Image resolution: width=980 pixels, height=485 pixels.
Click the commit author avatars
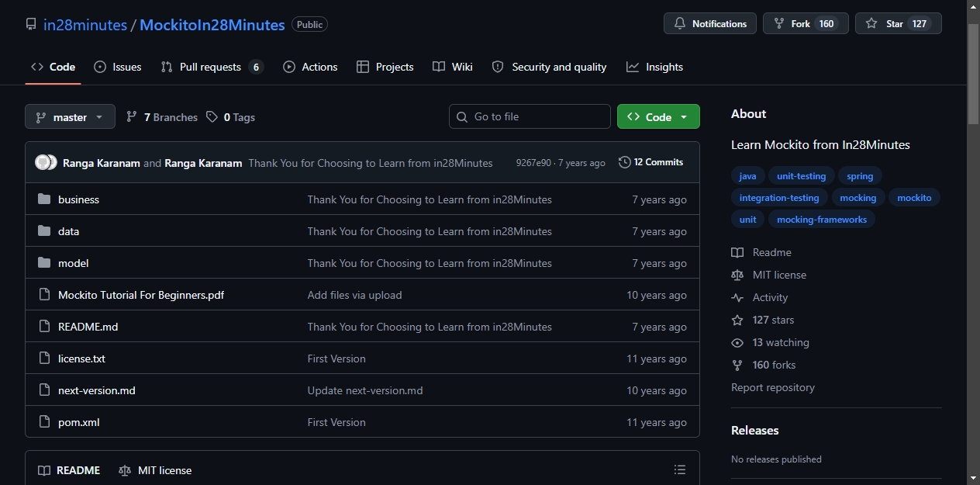tap(47, 162)
